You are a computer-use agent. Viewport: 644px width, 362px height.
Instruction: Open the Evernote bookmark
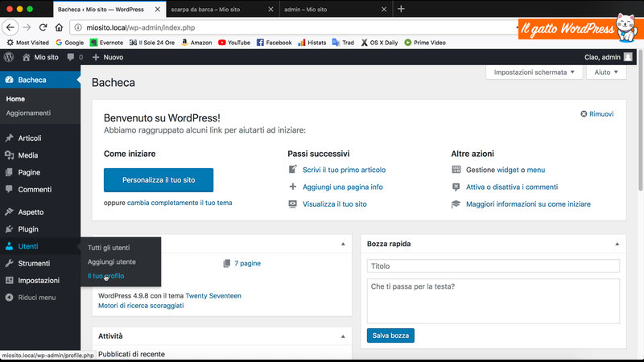pyautogui.click(x=106, y=43)
